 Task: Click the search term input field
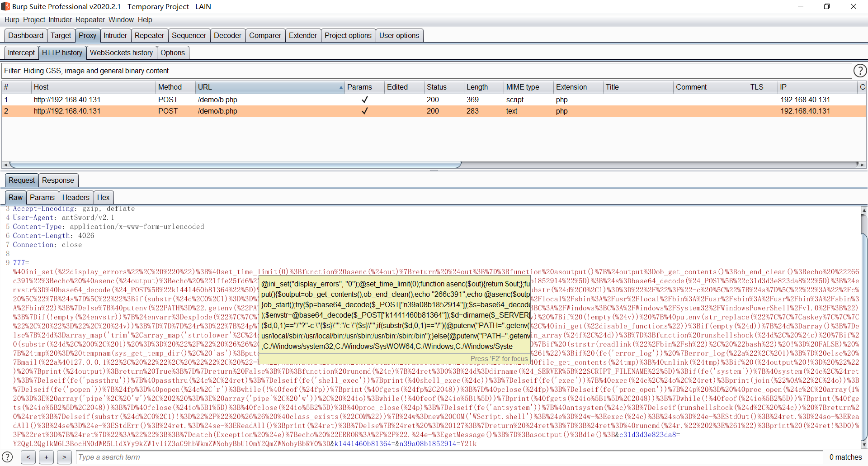(449, 457)
